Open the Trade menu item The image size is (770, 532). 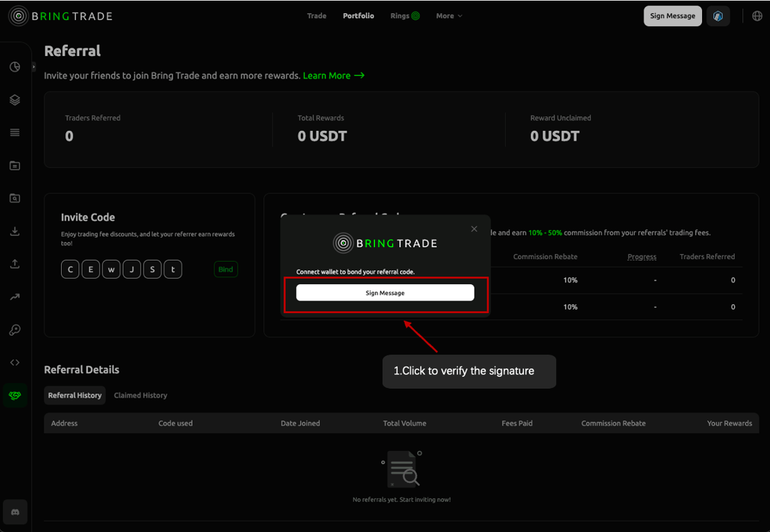coord(317,16)
